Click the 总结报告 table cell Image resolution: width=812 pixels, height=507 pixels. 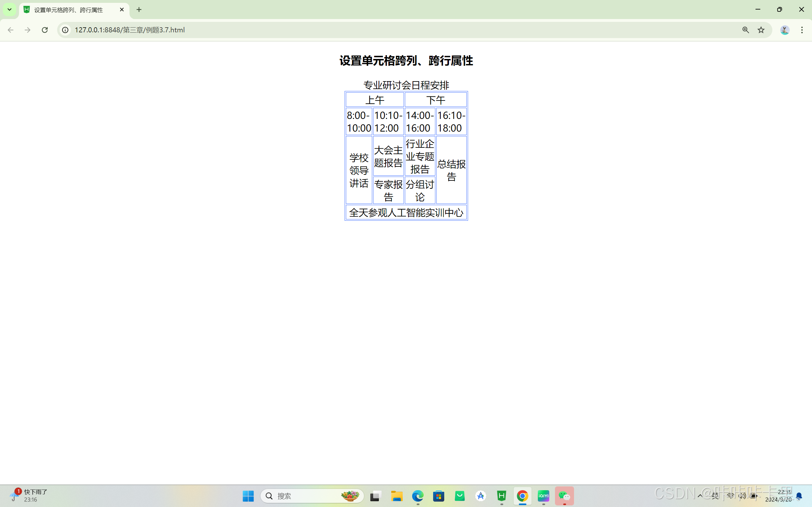(451, 170)
